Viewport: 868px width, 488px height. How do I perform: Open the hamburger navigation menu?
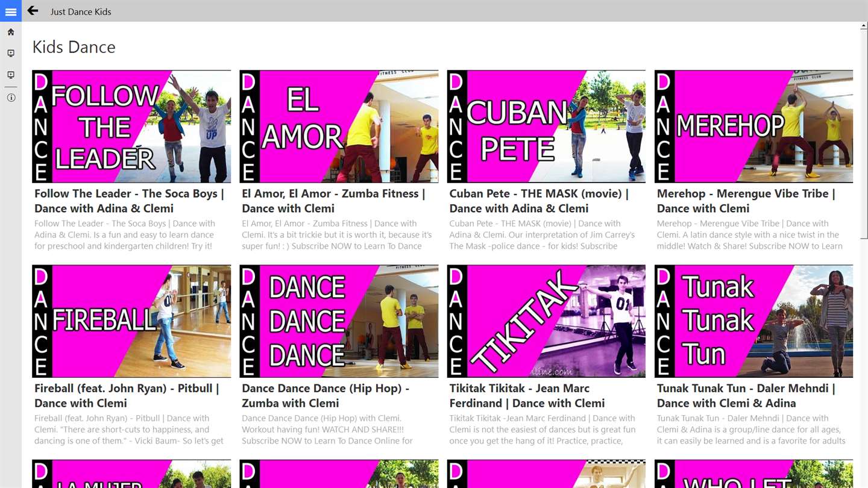(11, 11)
